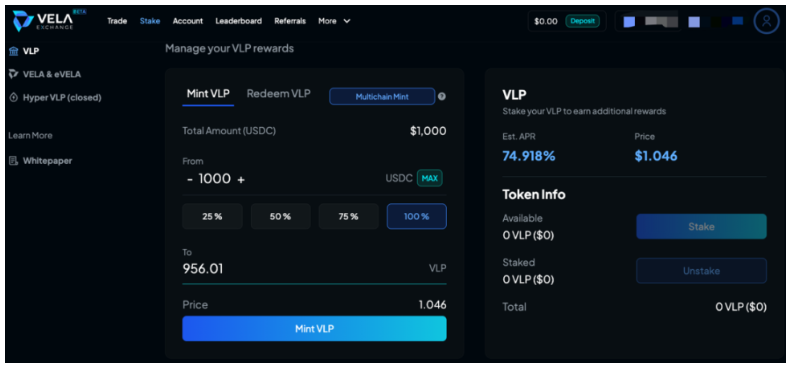This screenshot has height=367, width=790.
Task: Switch to the Redeem VLP tab
Action: tap(279, 94)
